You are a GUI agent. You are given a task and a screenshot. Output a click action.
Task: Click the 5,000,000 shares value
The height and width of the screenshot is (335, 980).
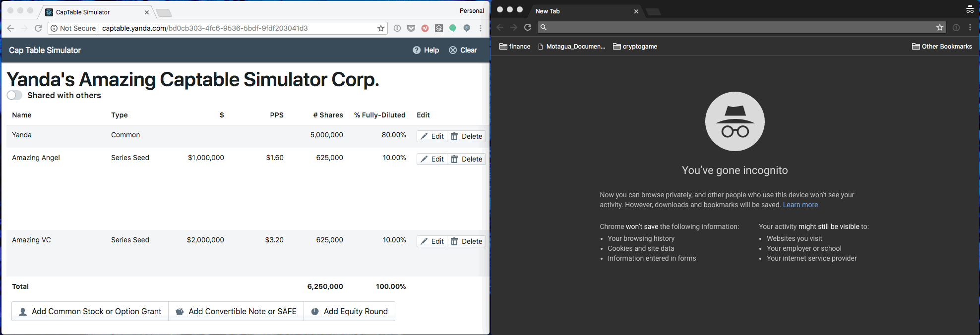[x=326, y=135]
